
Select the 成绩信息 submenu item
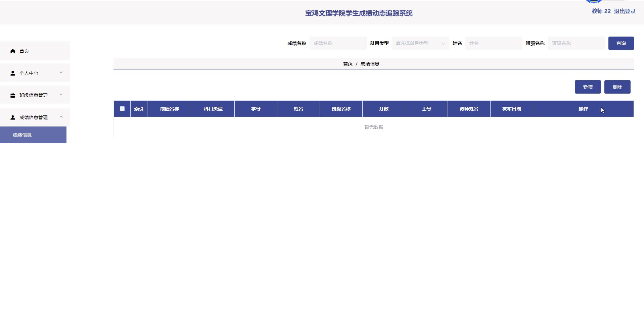coord(33,135)
